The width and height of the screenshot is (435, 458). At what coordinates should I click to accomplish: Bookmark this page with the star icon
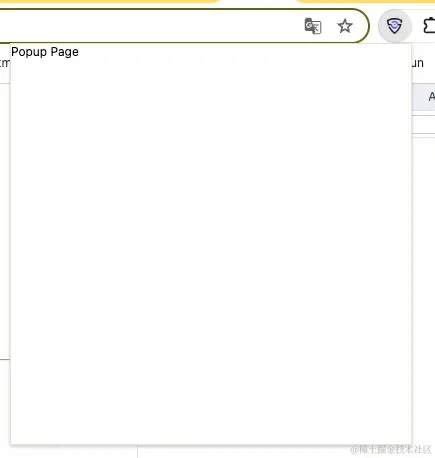345,26
